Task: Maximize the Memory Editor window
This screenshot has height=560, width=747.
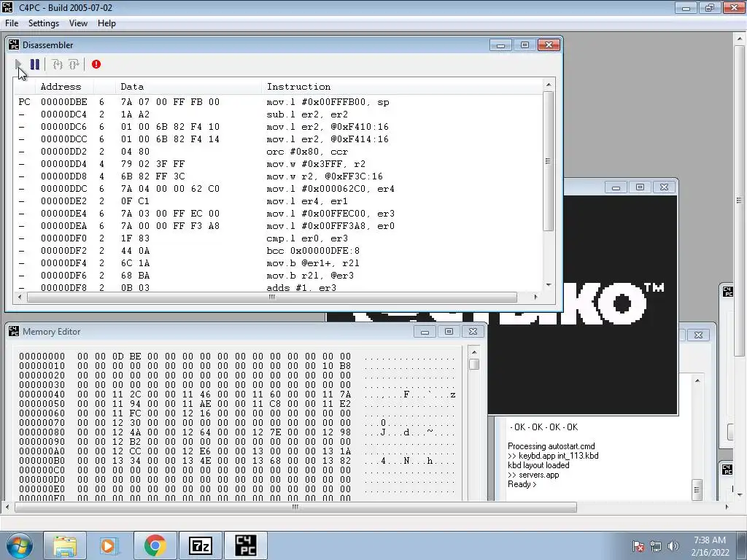Action: [449, 332]
